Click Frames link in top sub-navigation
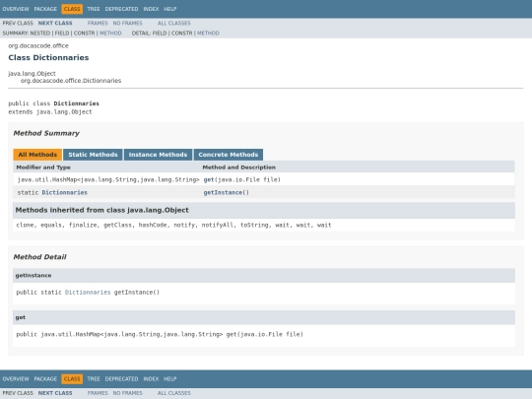Image resolution: width=532 pixels, height=399 pixels. point(98,23)
